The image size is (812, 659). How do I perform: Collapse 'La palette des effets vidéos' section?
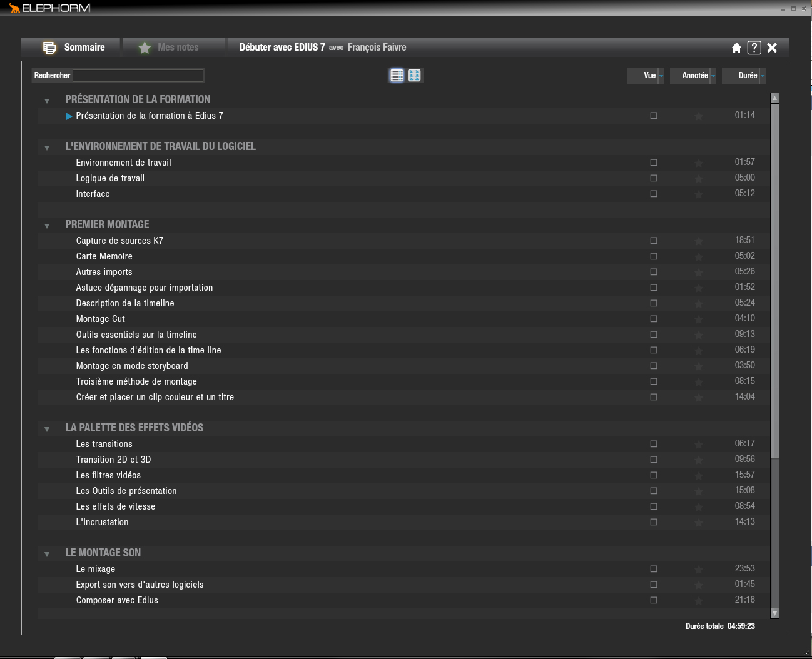(47, 429)
